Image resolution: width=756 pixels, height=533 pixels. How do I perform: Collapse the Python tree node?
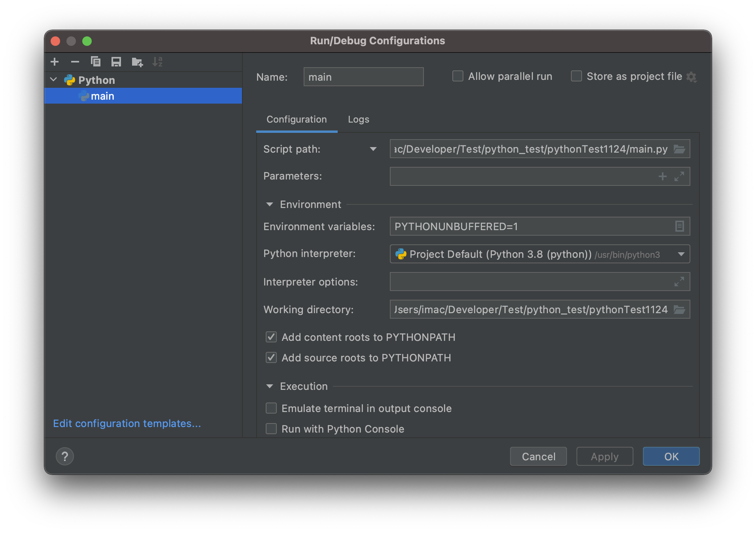(x=54, y=79)
